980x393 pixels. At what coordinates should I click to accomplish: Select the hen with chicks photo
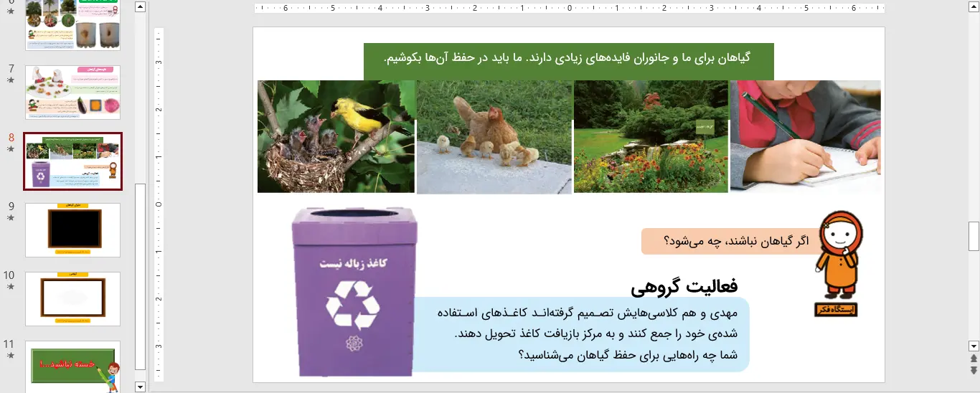tap(494, 137)
